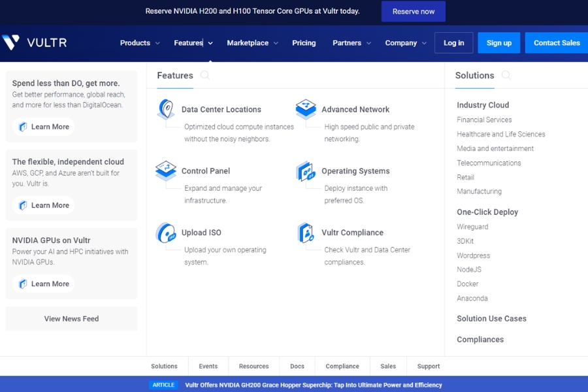
Task: Select Healthcare and Life Sciences
Action: coord(500,134)
